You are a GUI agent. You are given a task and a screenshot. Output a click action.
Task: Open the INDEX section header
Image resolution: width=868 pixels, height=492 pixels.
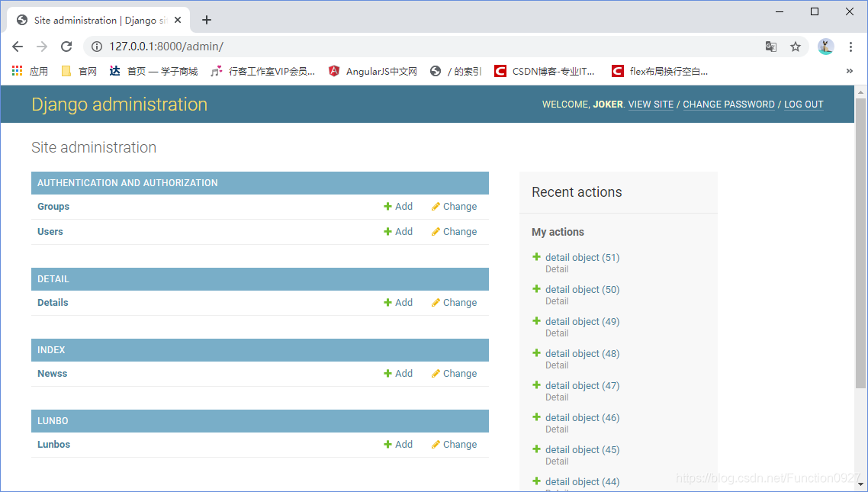[x=51, y=350]
